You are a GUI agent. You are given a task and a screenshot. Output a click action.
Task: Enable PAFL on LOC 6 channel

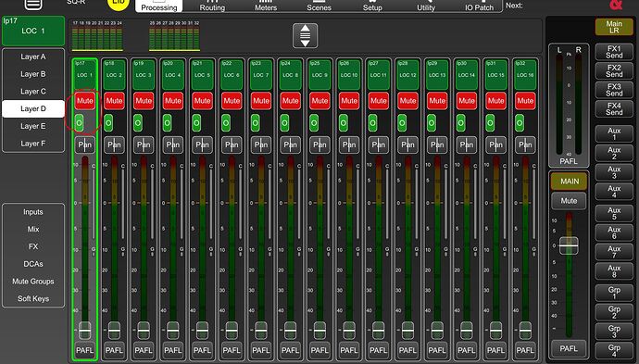click(x=232, y=350)
